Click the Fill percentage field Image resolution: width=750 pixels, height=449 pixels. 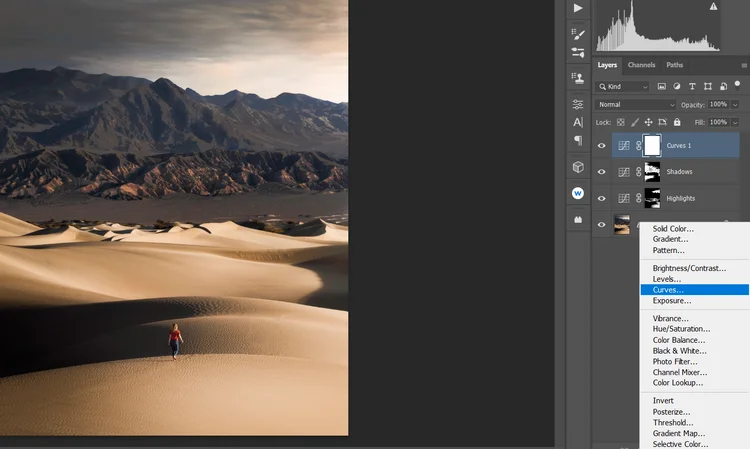(718, 122)
